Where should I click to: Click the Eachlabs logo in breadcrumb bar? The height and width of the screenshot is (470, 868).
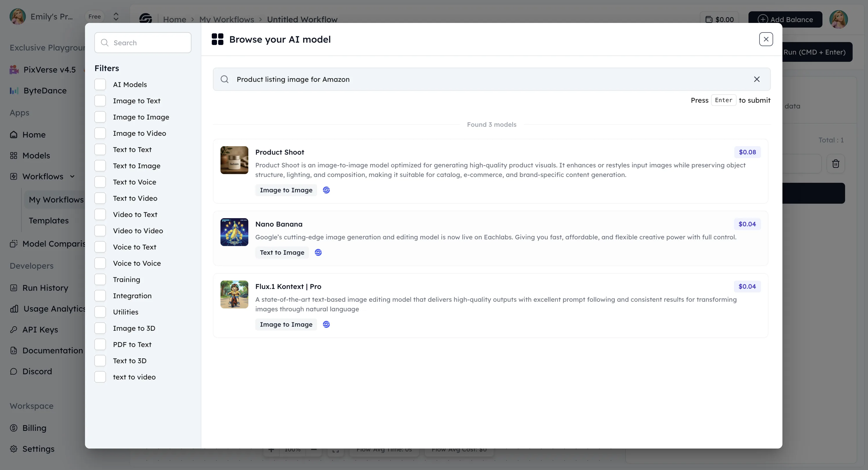[146, 19]
